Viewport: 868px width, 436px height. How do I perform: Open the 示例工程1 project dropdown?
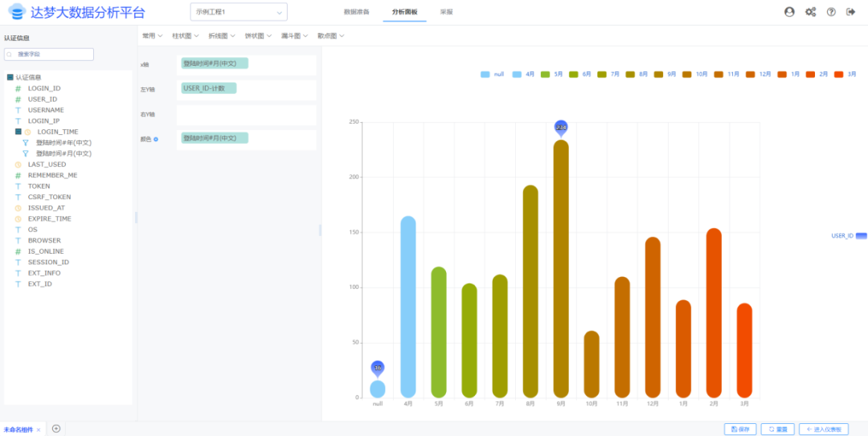click(239, 12)
